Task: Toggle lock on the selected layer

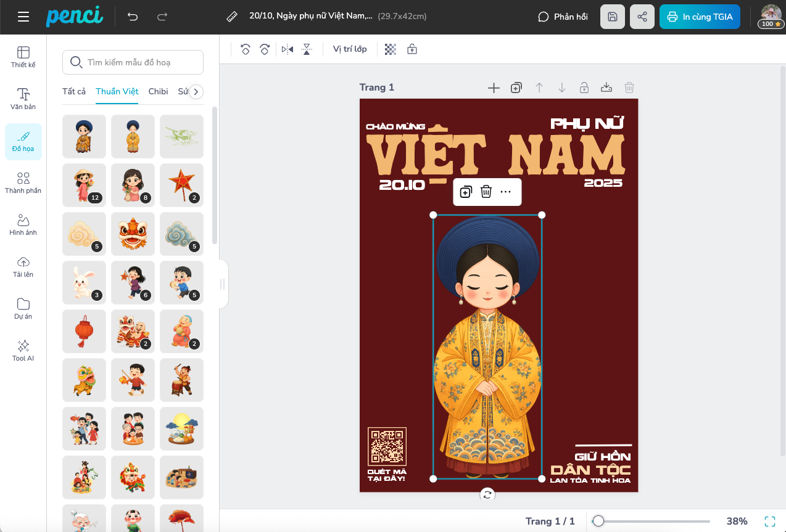Action: click(x=412, y=49)
